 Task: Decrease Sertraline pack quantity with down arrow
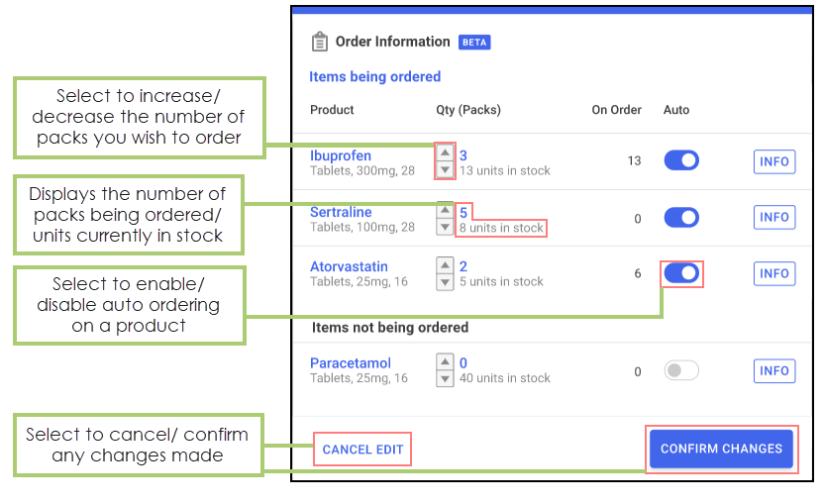click(446, 227)
